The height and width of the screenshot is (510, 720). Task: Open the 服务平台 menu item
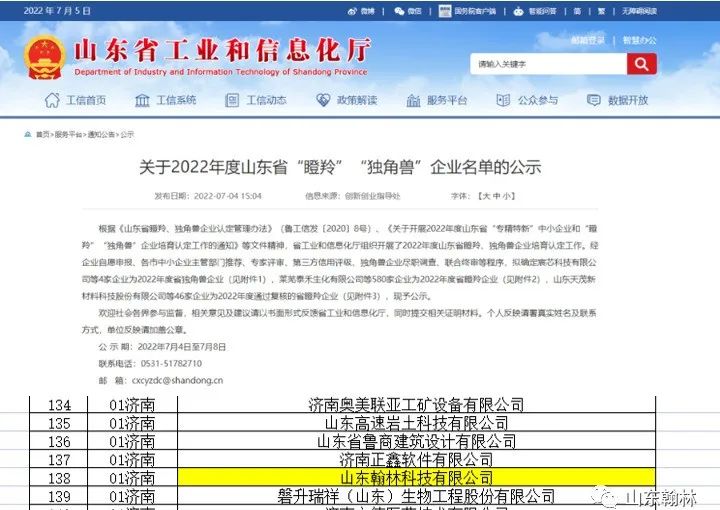click(x=447, y=100)
